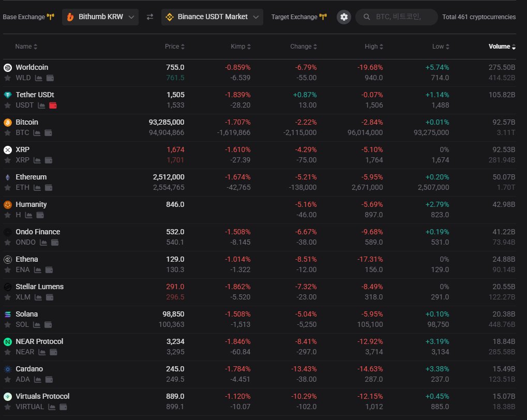Select Cardano change -13.43%
Screen dimensions: 527x420
pyautogui.click(x=304, y=369)
